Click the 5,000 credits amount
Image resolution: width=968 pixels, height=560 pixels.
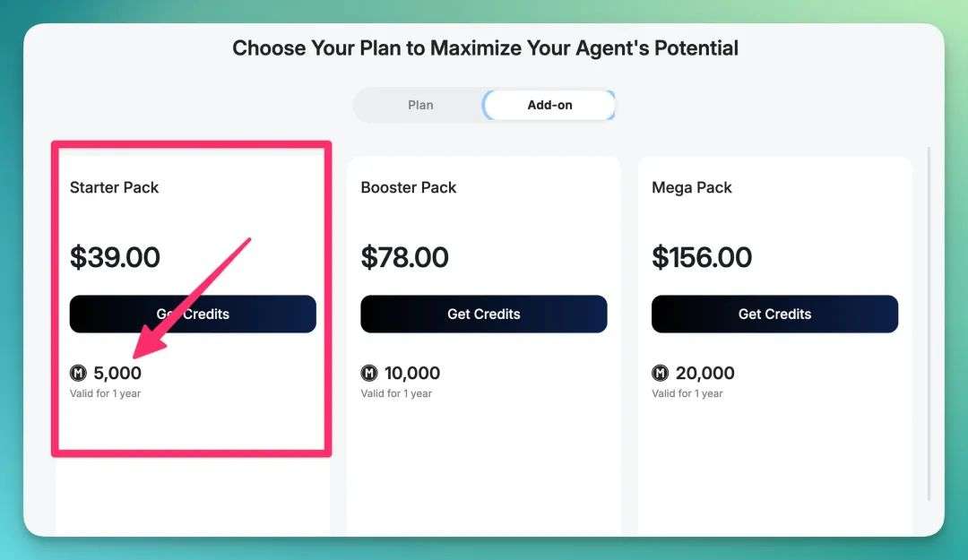coord(117,373)
